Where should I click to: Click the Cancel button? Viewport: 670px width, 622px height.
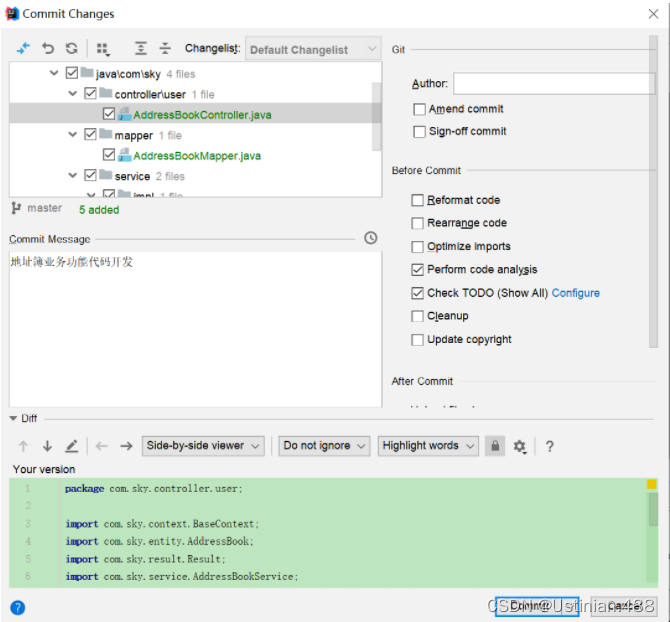pos(624,607)
